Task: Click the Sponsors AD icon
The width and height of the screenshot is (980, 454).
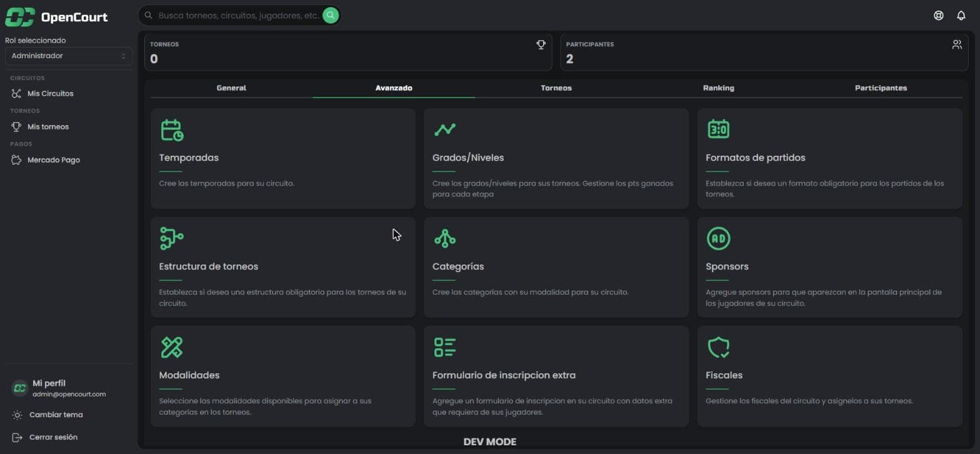Action: click(x=718, y=238)
